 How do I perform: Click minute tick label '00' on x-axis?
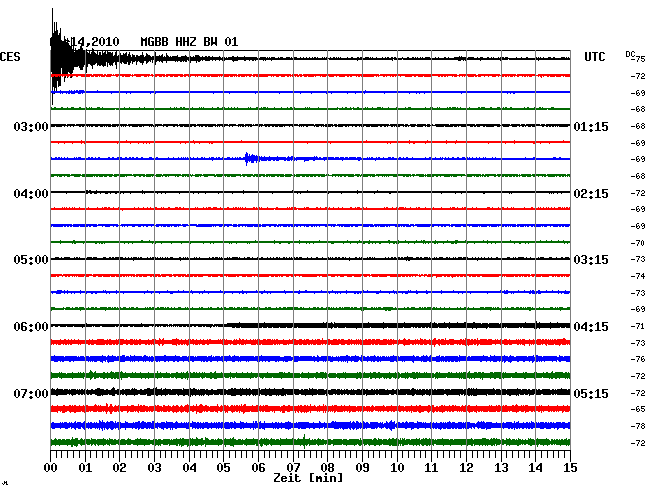point(51,467)
